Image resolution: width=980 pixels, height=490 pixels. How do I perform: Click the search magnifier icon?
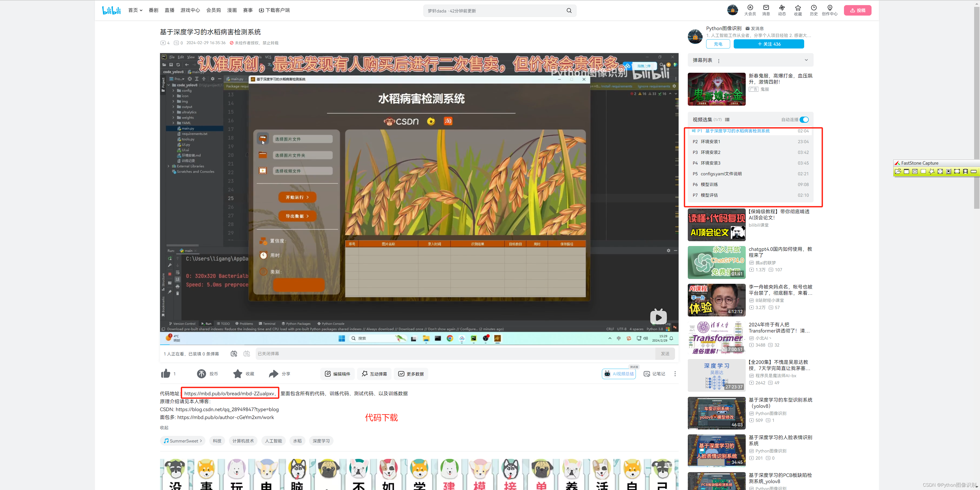point(569,11)
